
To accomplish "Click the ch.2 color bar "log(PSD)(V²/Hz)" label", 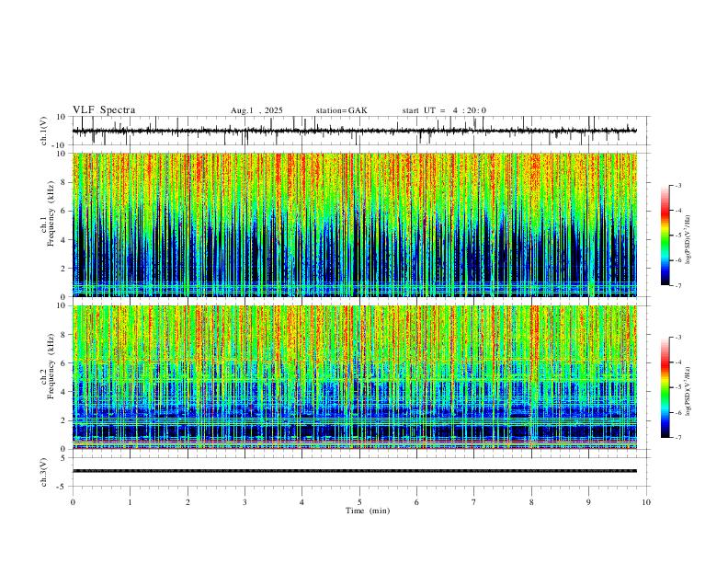I will [688, 391].
